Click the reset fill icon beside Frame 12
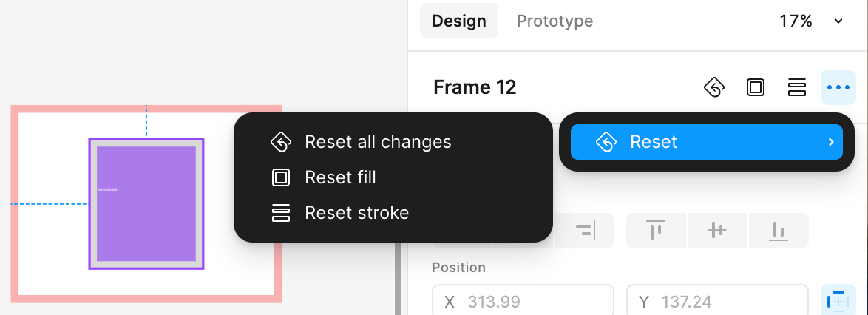Viewport: 868px width, 315px height. tap(756, 87)
